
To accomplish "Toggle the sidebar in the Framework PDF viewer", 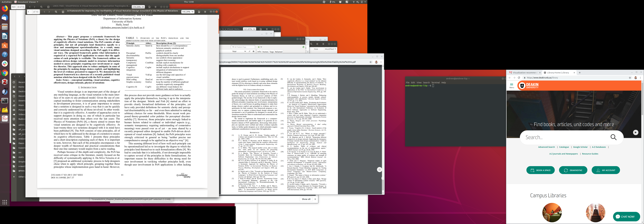I will click(x=63, y=12).
